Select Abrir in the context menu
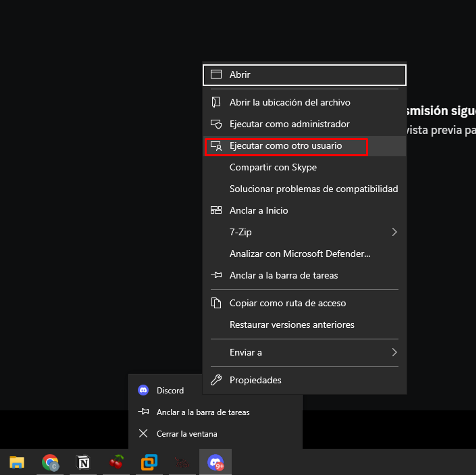This screenshot has width=476, height=475. (x=240, y=75)
